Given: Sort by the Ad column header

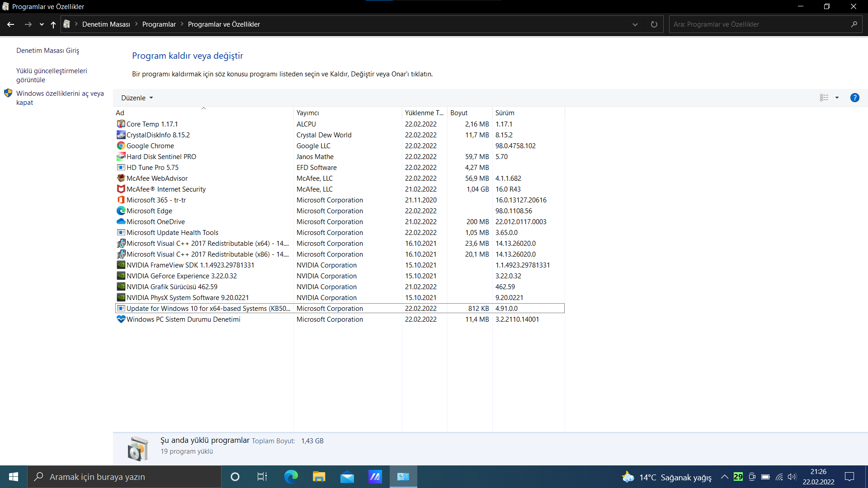Looking at the screenshot, I should tap(203, 113).
